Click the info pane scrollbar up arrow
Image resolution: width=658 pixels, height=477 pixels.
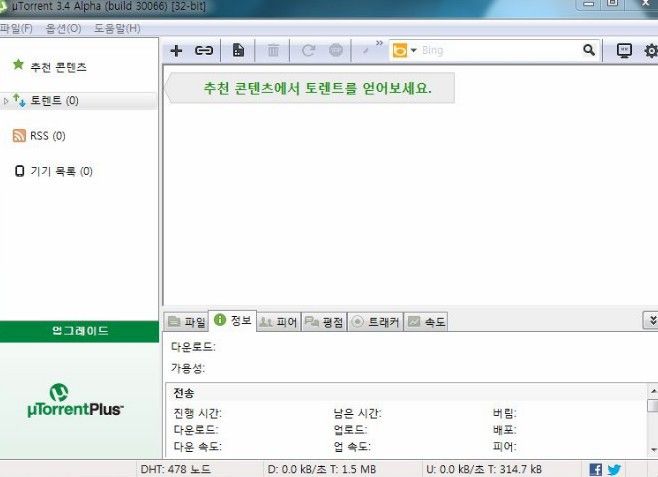653,391
